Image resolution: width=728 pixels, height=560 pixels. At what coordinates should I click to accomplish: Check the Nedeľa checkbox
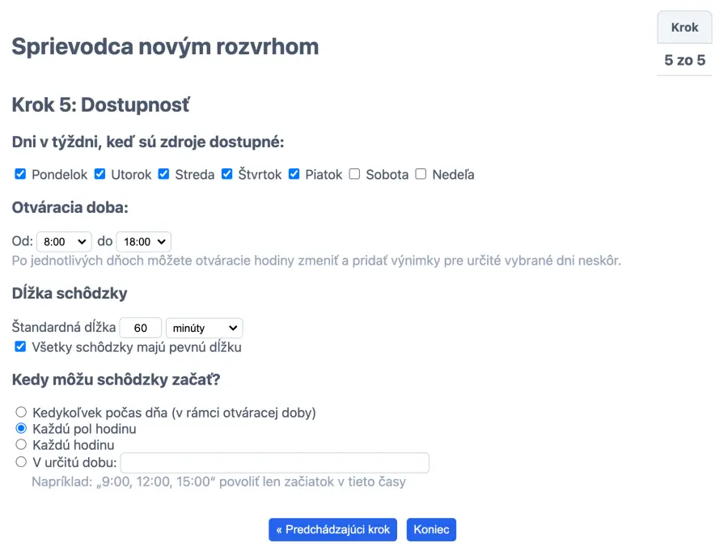(421, 174)
